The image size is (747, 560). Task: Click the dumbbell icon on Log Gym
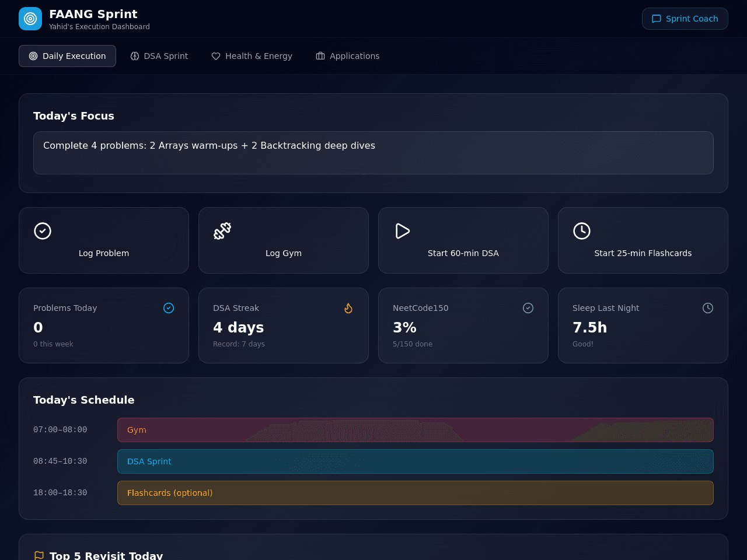222,231
